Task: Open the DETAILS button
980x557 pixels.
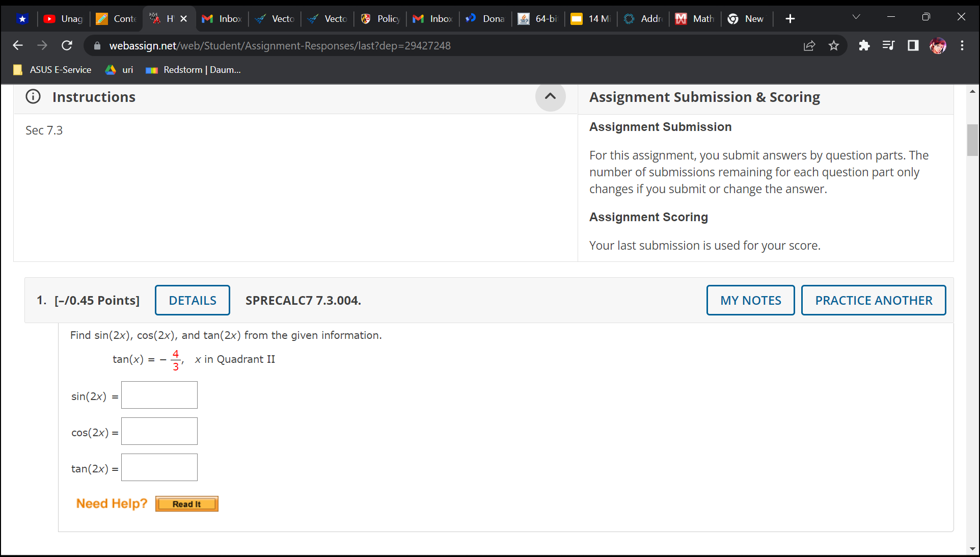Action: pos(193,300)
